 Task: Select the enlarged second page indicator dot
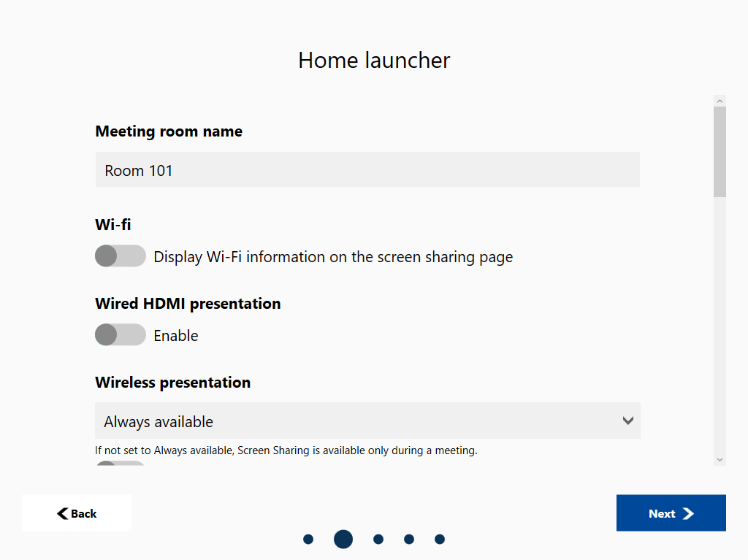pos(343,540)
